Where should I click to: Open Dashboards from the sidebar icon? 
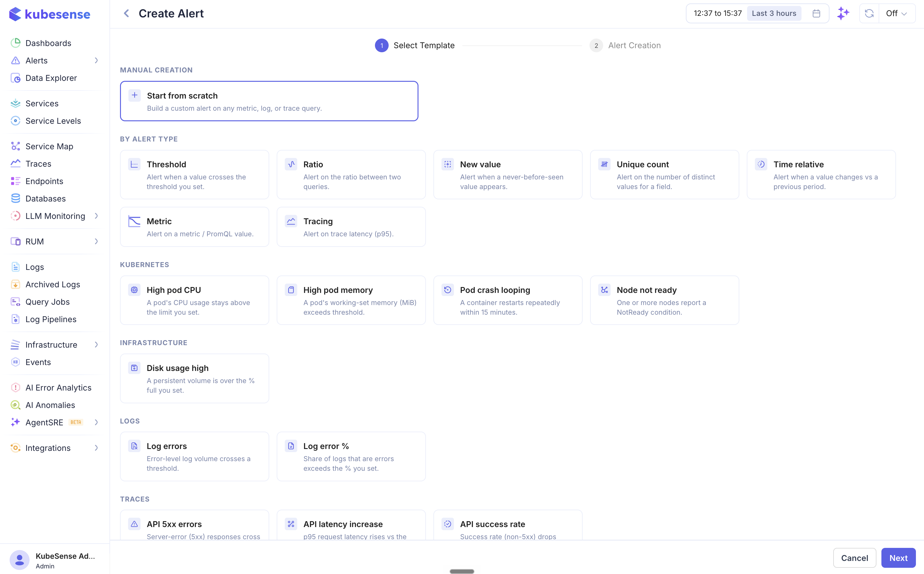(16, 43)
